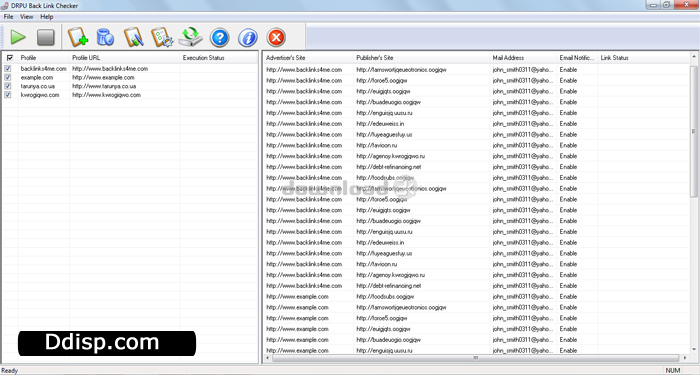Toggle the select-all profiles header checkbox
Image resolution: width=700 pixels, height=375 pixels.
click(10, 58)
